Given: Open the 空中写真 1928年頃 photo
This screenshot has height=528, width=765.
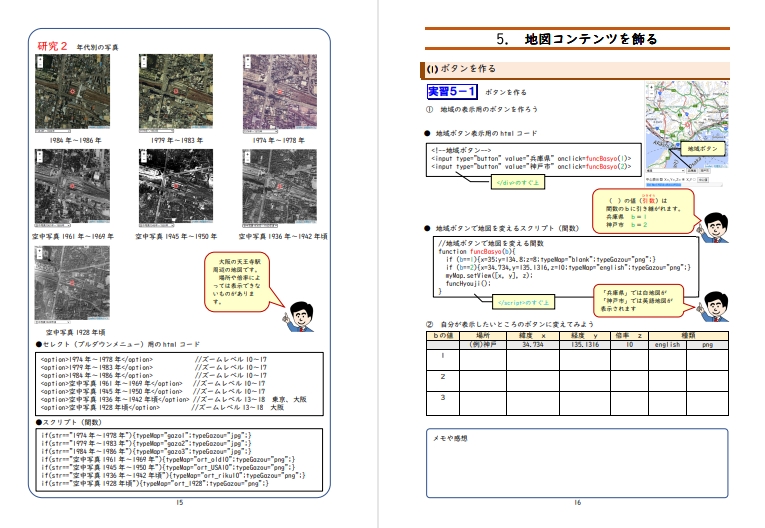Looking at the screenshot, I should pyautogui.click(x=72, y=284).
